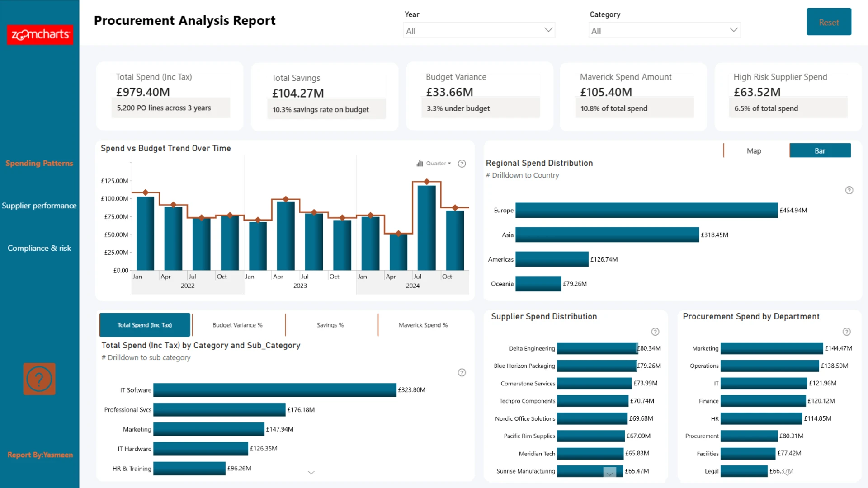Viewport: 868px width, 488px height.
Task: Click the Legal department spend bar
Action: pos(744,471)
